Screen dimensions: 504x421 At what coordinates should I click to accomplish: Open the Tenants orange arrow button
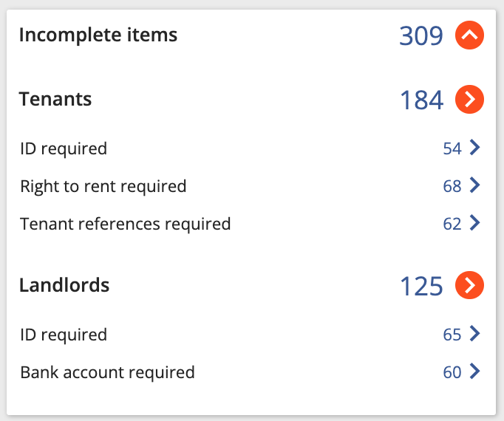tap(469, 99)
